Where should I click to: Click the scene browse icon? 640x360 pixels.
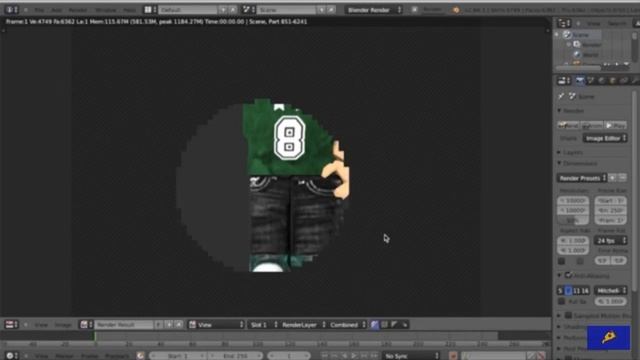(249, 9)
